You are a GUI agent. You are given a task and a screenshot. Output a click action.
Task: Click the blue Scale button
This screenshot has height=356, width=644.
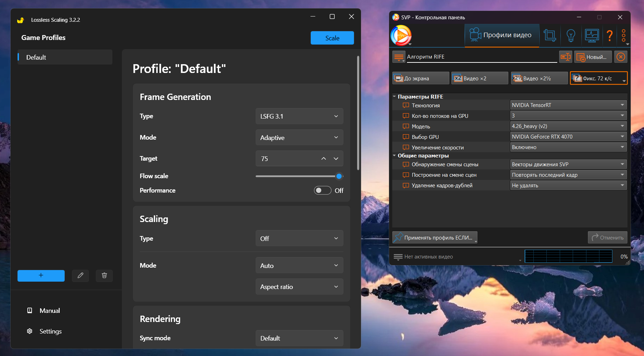point(332,38)
